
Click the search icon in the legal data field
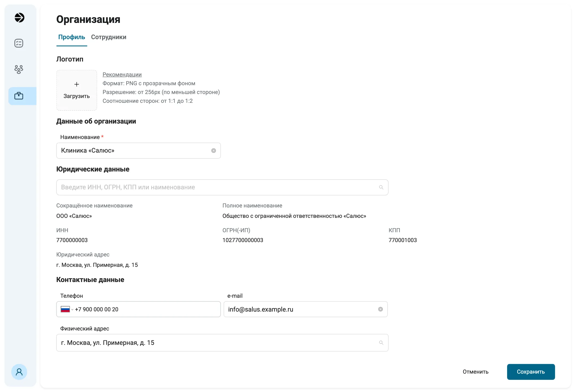(x=381, y=187)
